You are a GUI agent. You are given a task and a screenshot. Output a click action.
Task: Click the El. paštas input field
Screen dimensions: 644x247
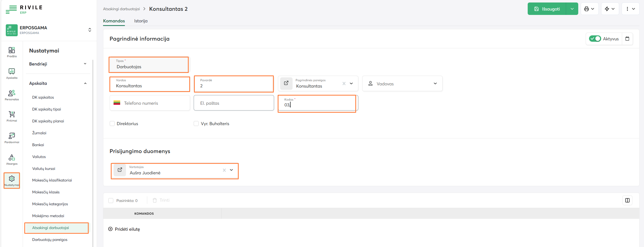pyautogui.click(x=234, y=103)
